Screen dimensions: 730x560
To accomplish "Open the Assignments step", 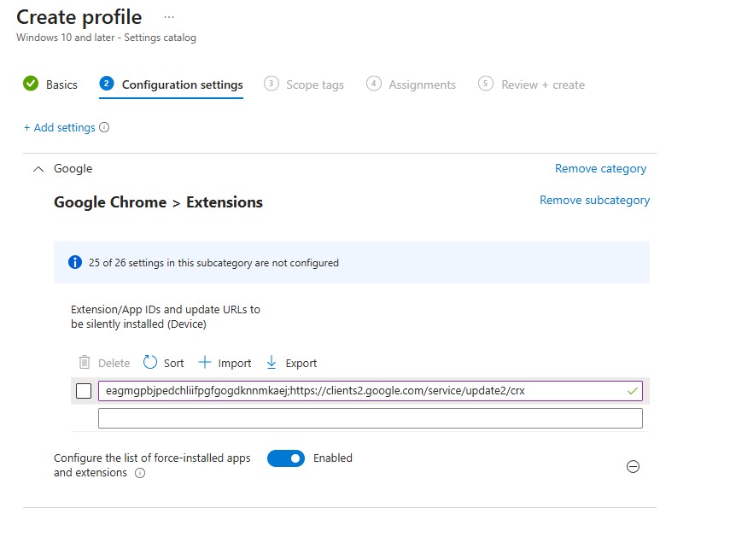I will click(420, 85).
